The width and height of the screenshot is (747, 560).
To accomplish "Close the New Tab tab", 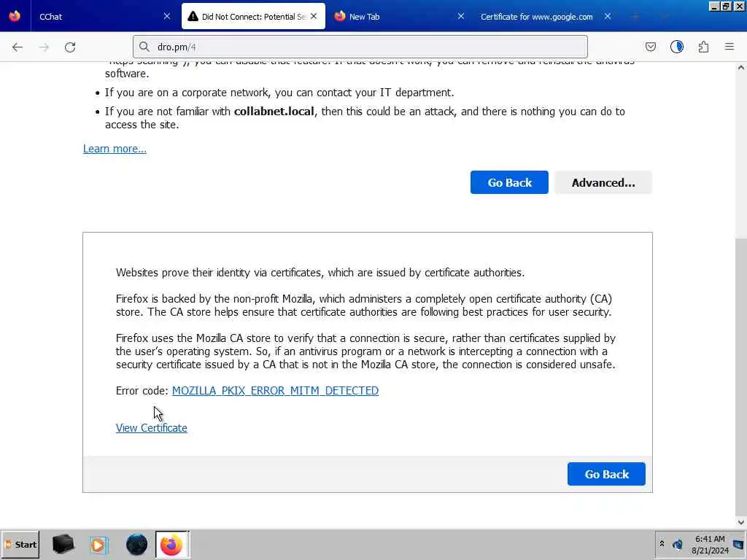I will (461, 16).
